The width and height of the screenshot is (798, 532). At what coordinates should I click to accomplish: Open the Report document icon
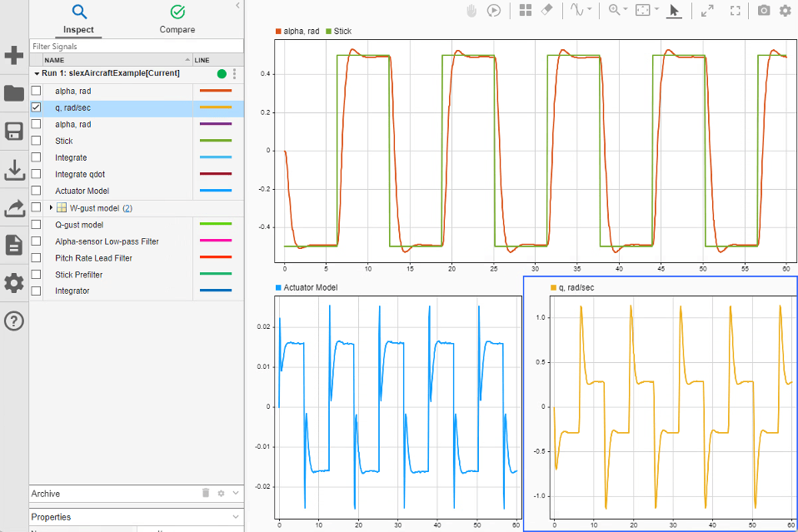[13, 245]
